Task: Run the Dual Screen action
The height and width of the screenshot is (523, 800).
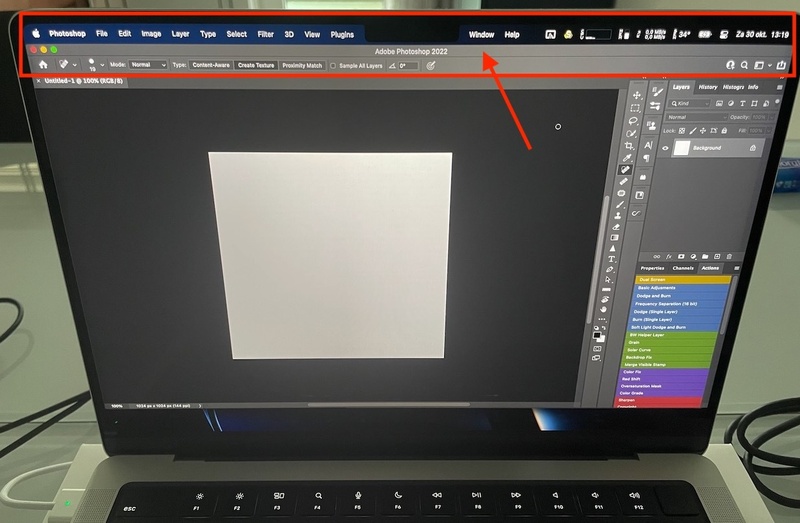Action: (x=684, y=280)
